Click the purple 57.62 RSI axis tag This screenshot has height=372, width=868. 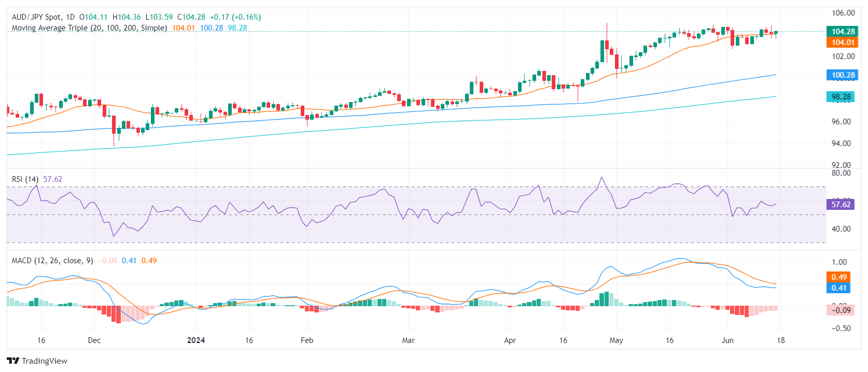841,205
